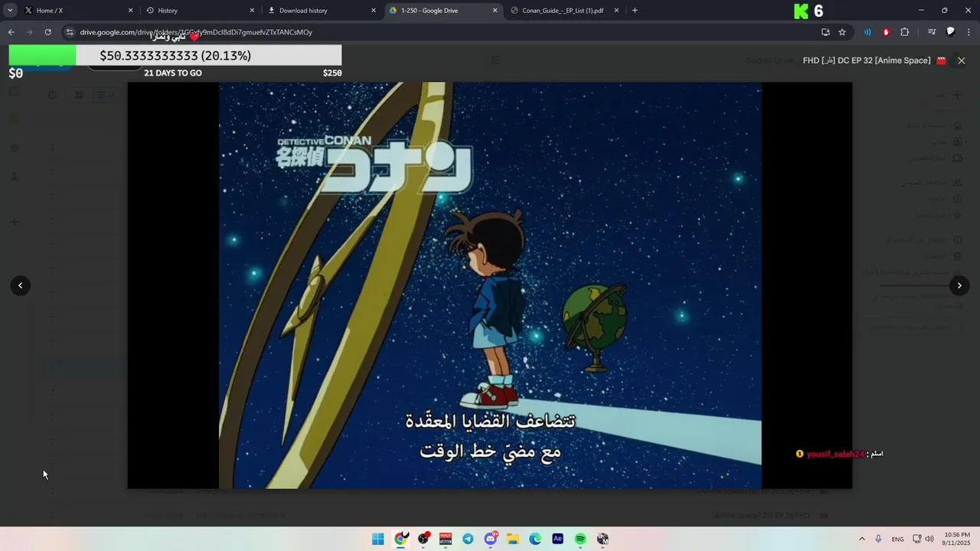
Task: Open File Explorer from the taskbar
Action: [x=513, y=540]
